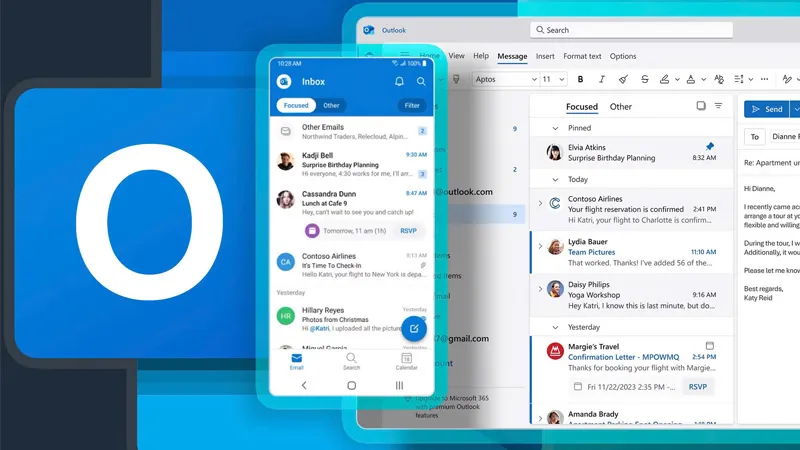Click RSVP on Margie's Travel email
The height and width of the screenshot is (450, 800).
697,387
